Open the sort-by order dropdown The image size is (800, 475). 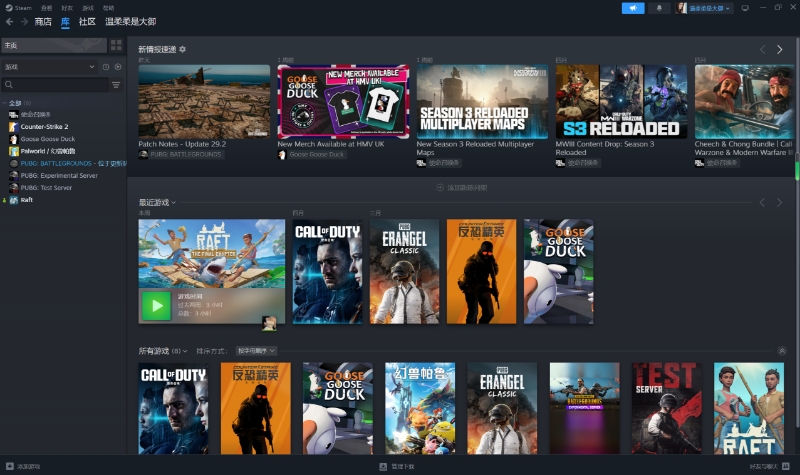[256, 351]
